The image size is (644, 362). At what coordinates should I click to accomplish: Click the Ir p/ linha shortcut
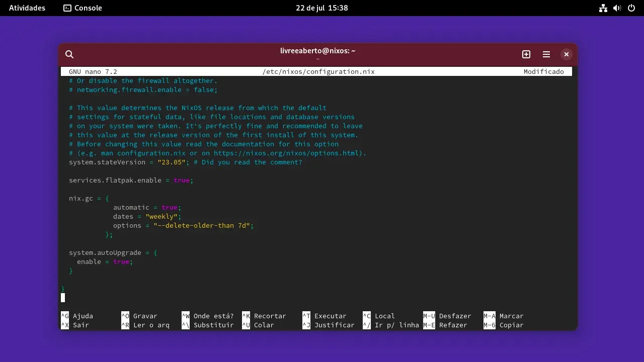click(391, 325)
